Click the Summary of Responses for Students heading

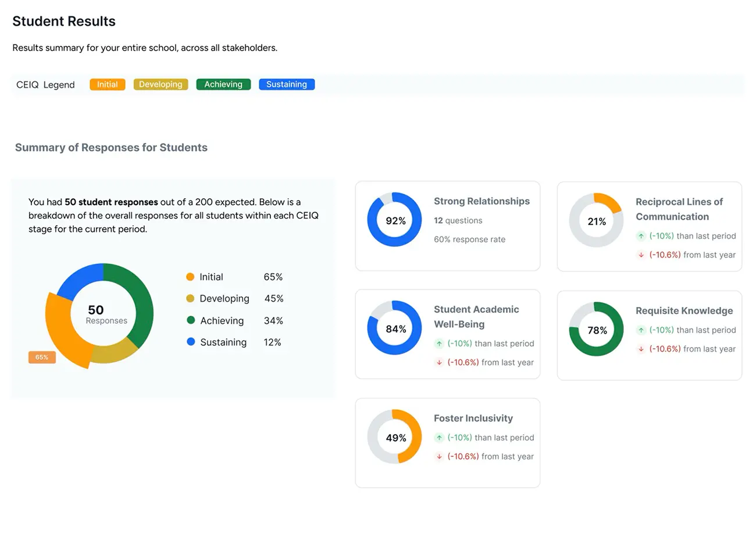click(x=111, y=147)
